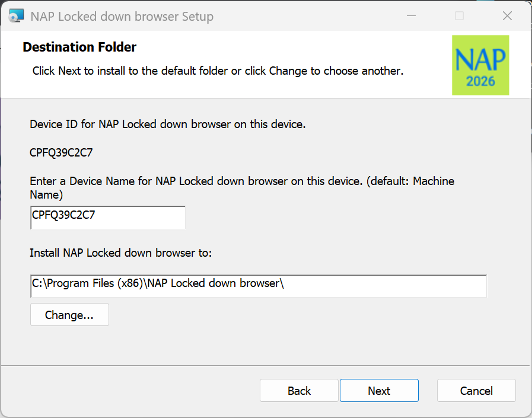This screenshot has width=532, height=418.
Task: Click the install folder path field
Action: (x=258, y=285)
